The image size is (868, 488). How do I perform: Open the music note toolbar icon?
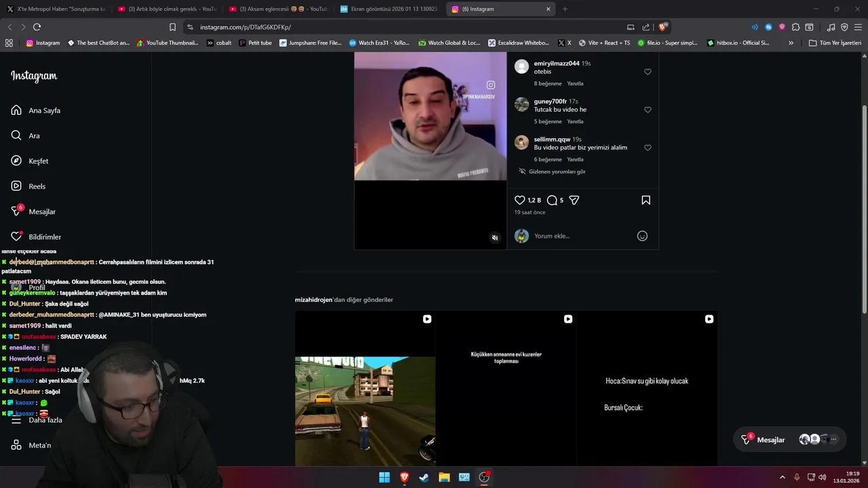831,27
